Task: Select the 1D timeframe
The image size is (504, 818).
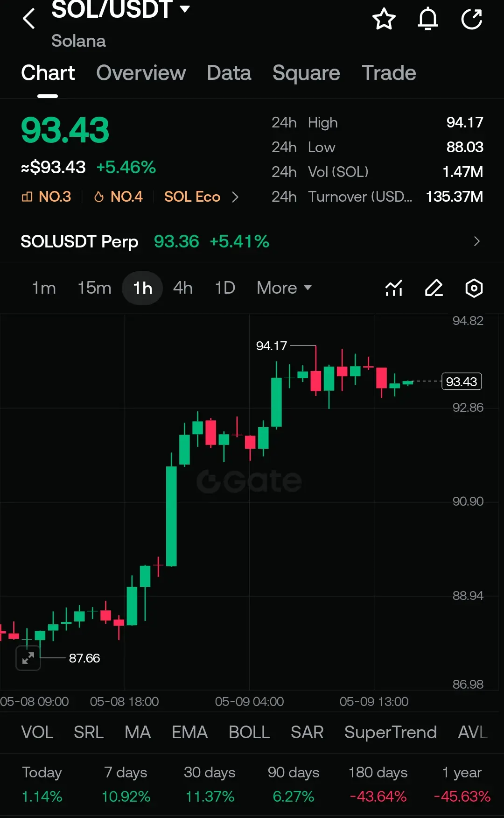Action: 225,288
